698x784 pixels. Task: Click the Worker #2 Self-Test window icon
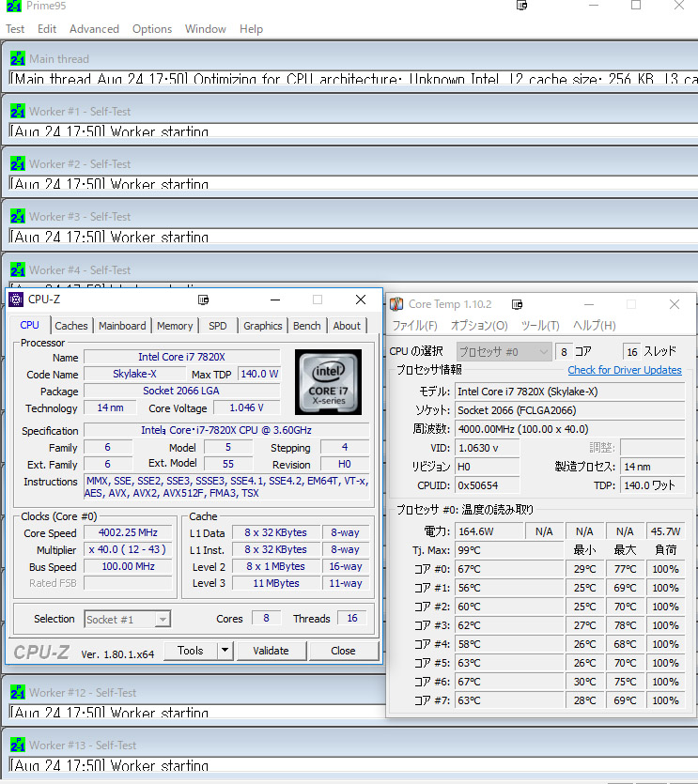(18, 163)
